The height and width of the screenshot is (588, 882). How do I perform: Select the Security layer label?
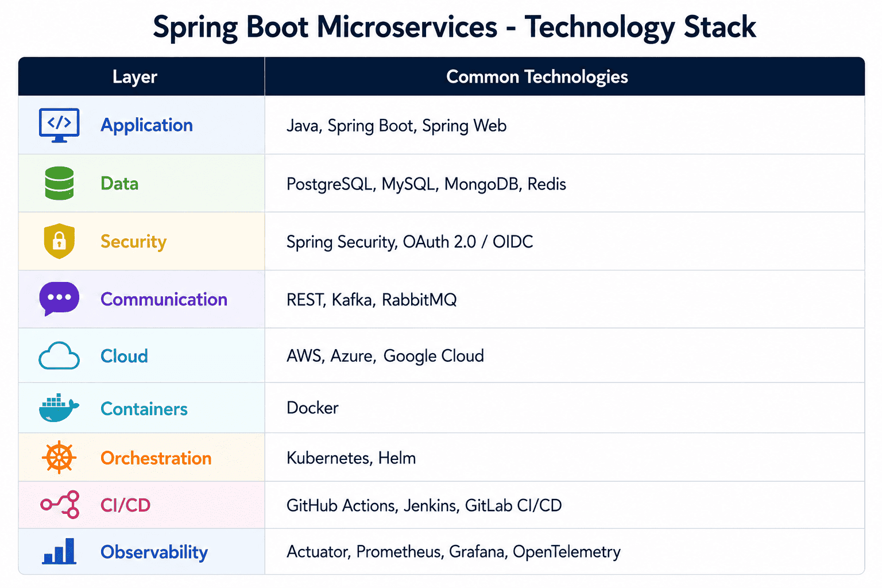[x=133, y=242]
